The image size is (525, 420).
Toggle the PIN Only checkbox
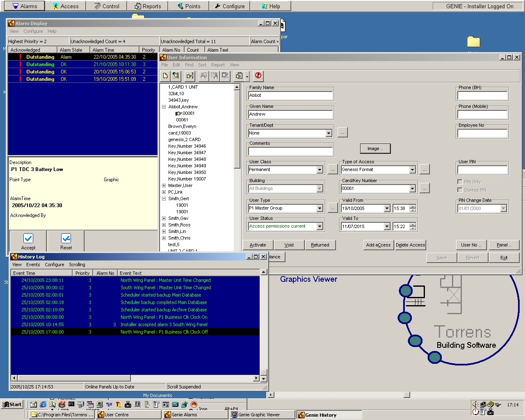click(460, 182)
